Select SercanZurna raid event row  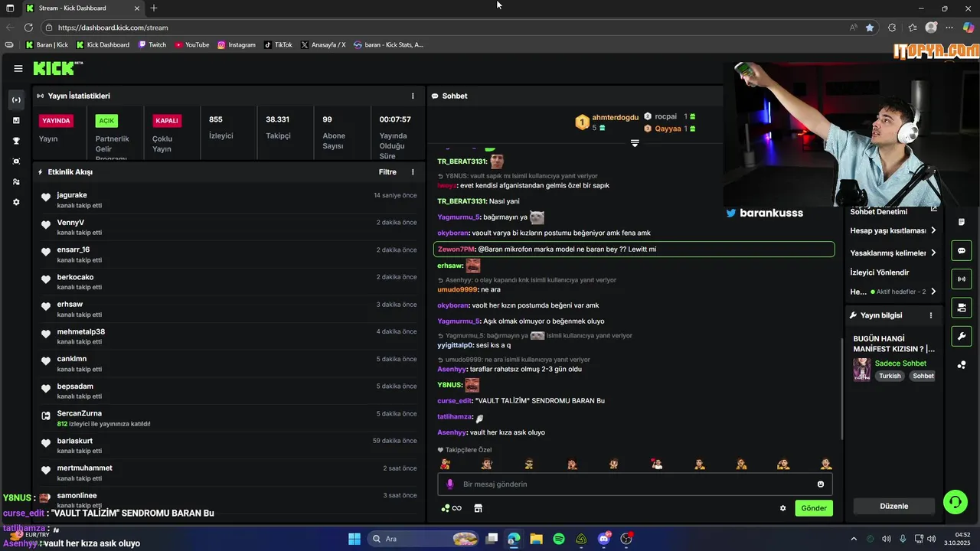(x=228, y=419)
